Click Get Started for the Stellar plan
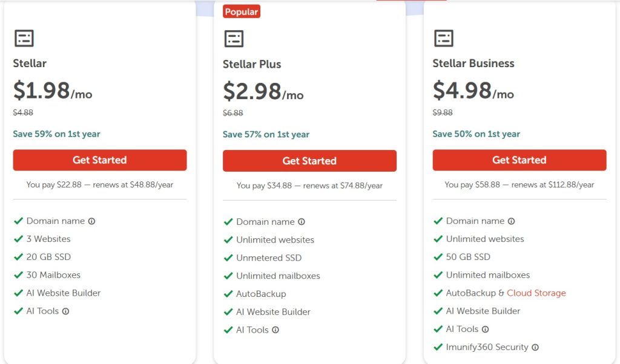Screen dimensions: 620x364 pyautogui.click(x=100, y=160)
